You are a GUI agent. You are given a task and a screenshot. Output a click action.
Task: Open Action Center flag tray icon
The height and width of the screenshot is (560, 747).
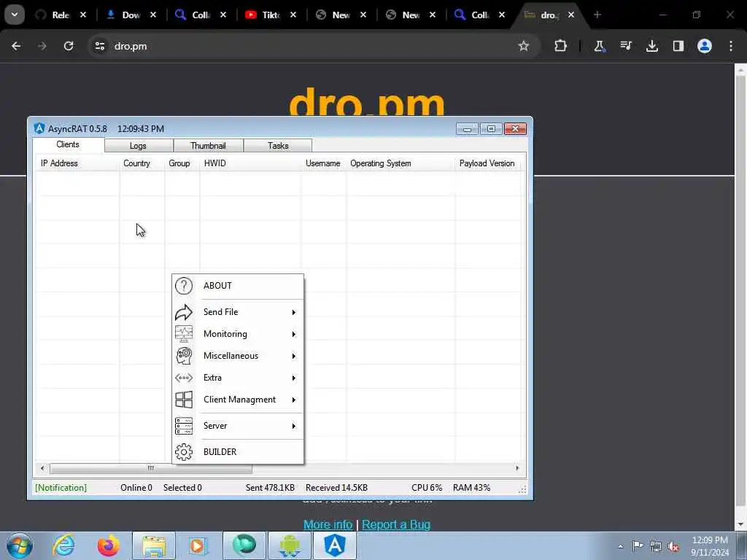pyautogui.click(x=638, y=546)
